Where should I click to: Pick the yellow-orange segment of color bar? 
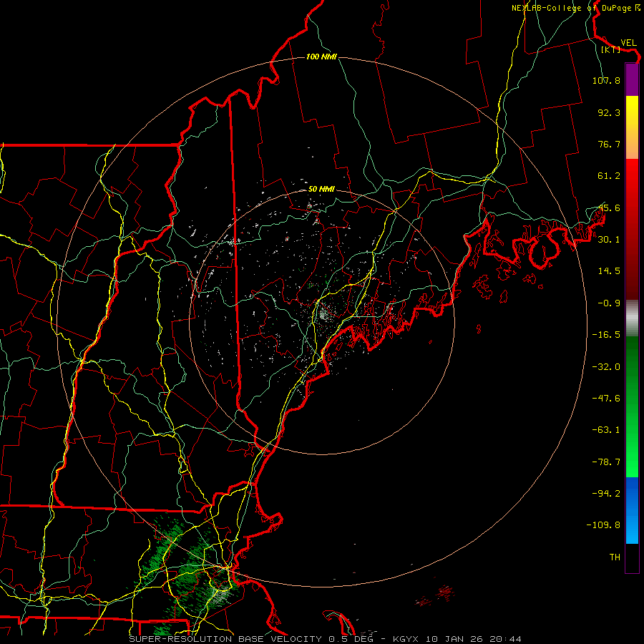pyautogui.click(x=632, y=127)
